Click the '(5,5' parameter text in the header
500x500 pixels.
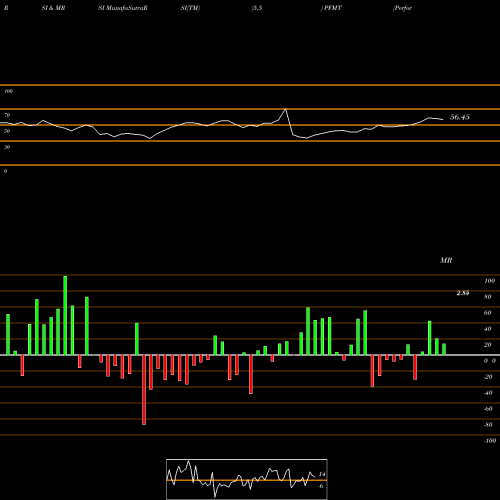pyautogui.click(x=257, y=8)
